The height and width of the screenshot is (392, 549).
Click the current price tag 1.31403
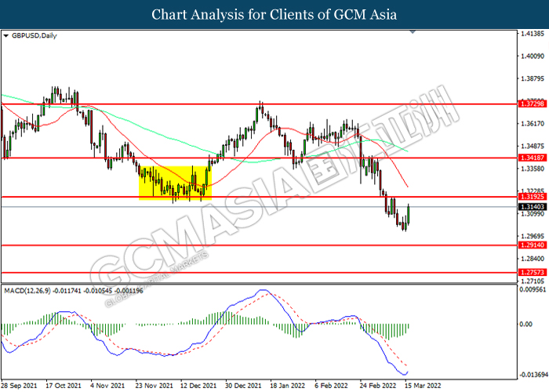point(533,207)
